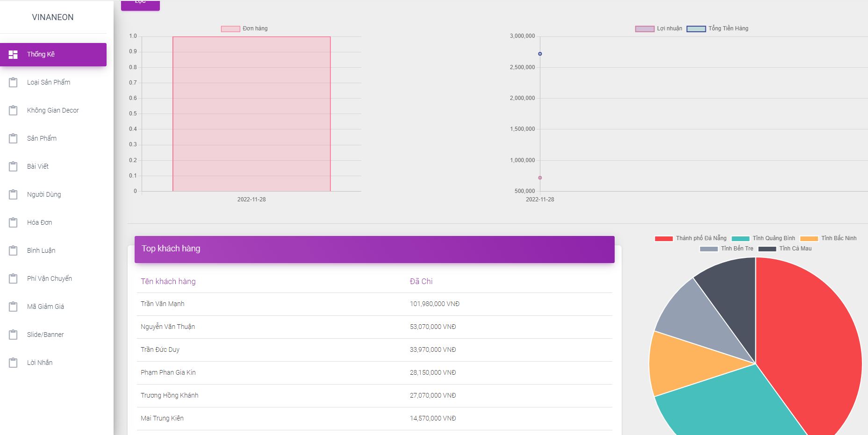Click the clipboard icon beside Mã Giảm Giá
The width and height of the screenshot is (868, 435).
click(x=13, y=307)
